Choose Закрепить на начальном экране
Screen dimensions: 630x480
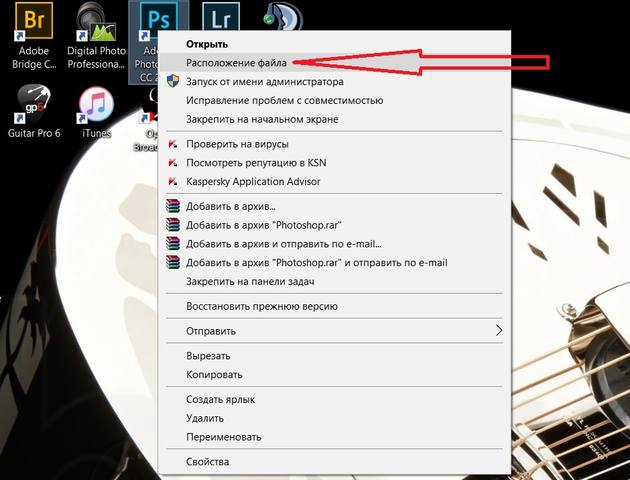tap(335, 119)
